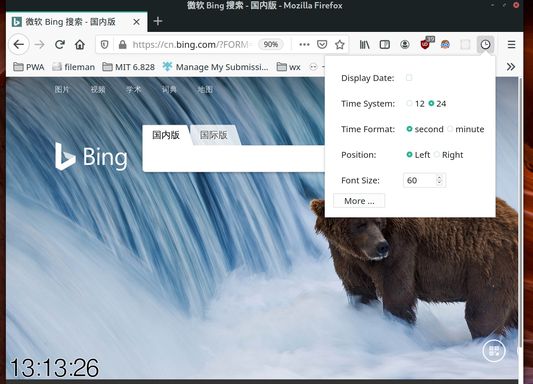Viewport: 533px width, 384px height.
Task: Open the 视频 videos link
Action: click(x=98, y=89)
